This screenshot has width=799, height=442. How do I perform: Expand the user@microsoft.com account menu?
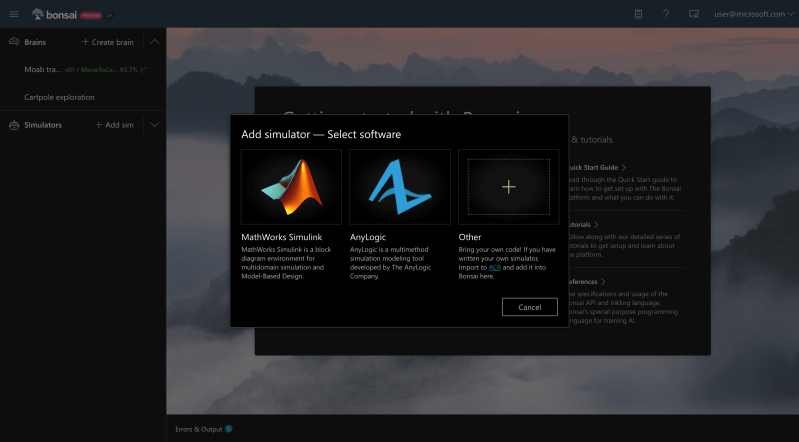pos(754,14)
